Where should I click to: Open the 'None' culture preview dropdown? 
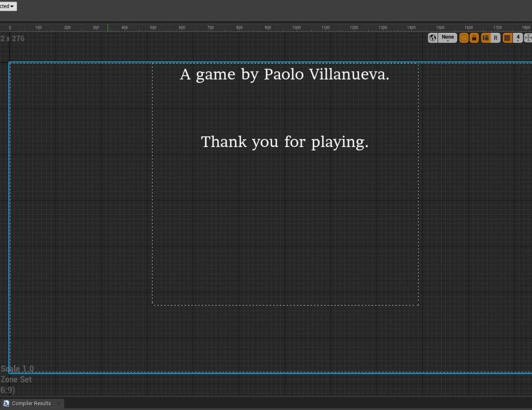click(x=448, y=38)
